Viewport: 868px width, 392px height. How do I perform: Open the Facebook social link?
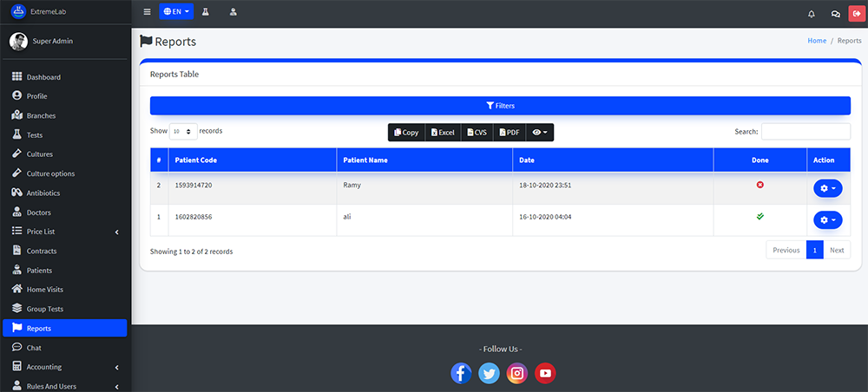[461, 373]
